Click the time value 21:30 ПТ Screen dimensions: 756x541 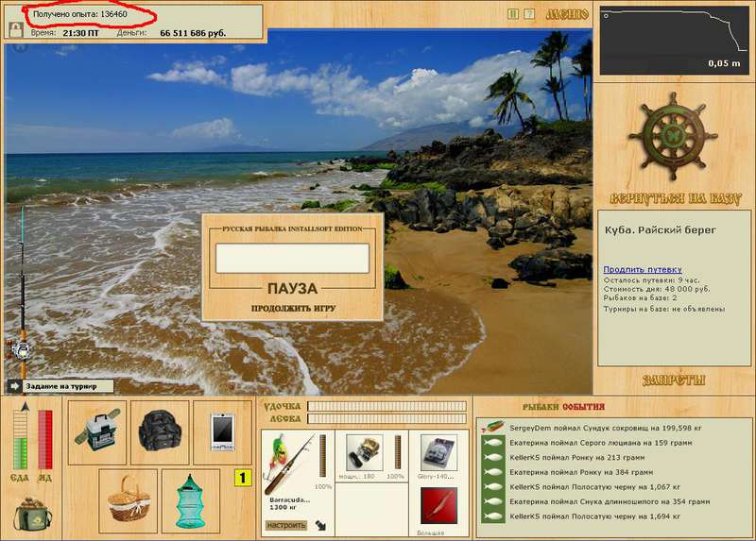80,33
